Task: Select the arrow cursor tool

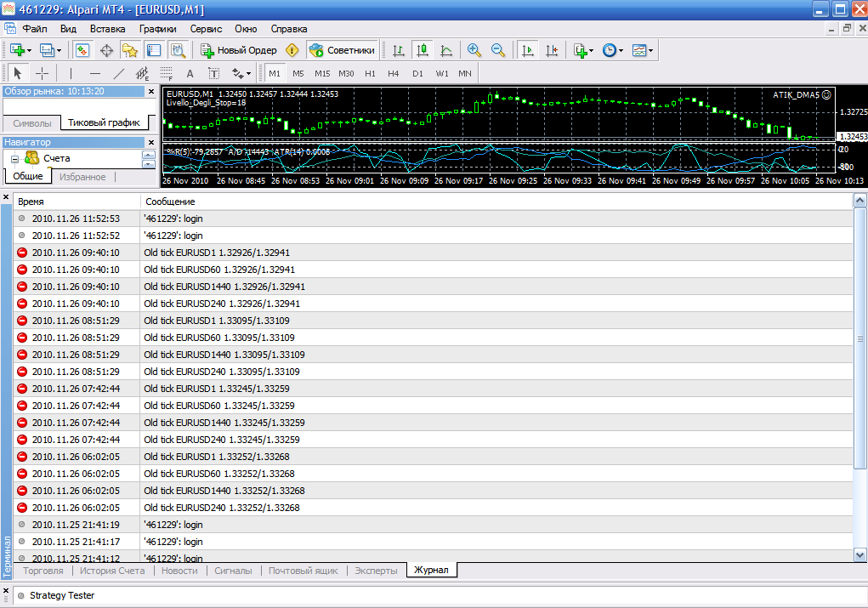Action: pos(17,73)
